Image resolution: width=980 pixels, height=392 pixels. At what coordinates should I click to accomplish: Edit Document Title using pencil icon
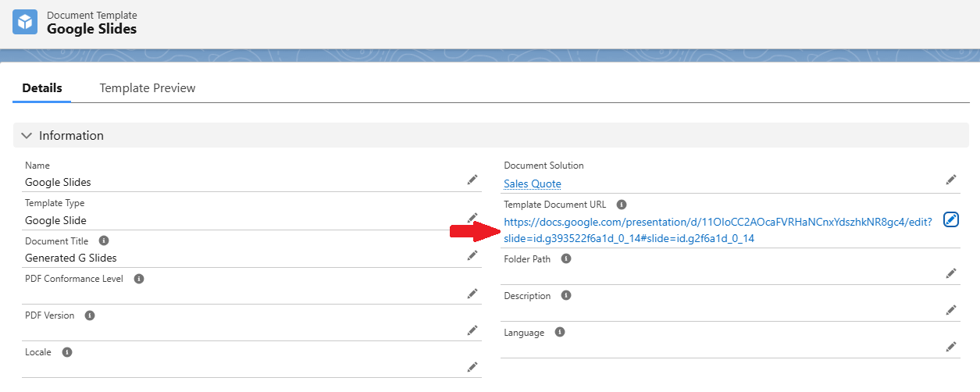click(x=472, y=255)
